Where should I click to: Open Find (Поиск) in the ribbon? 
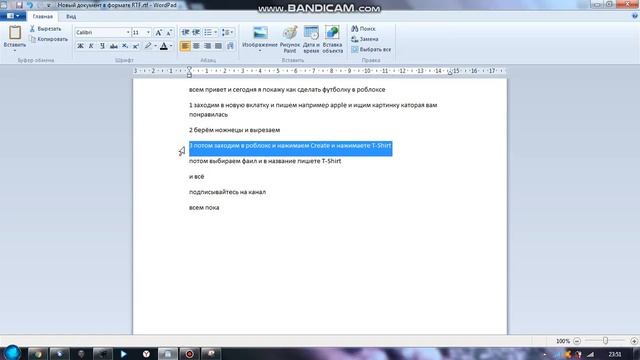(x=363, y=29)
